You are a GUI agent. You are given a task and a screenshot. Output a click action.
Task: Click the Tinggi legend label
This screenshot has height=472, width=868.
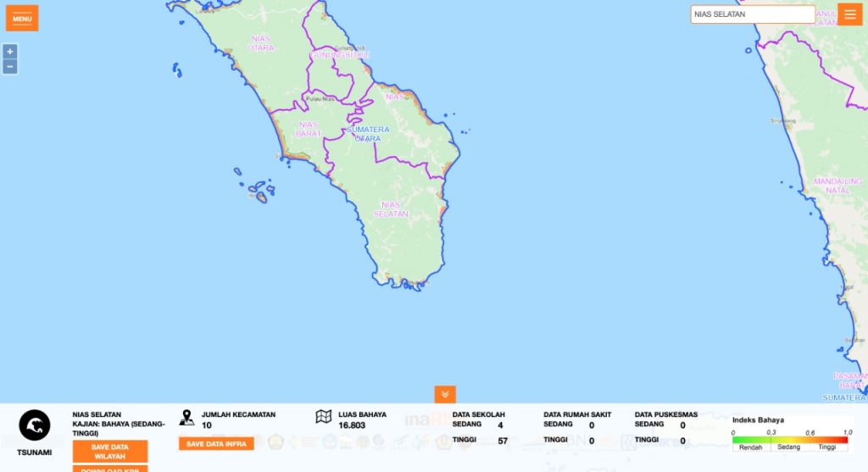point(827,447)
